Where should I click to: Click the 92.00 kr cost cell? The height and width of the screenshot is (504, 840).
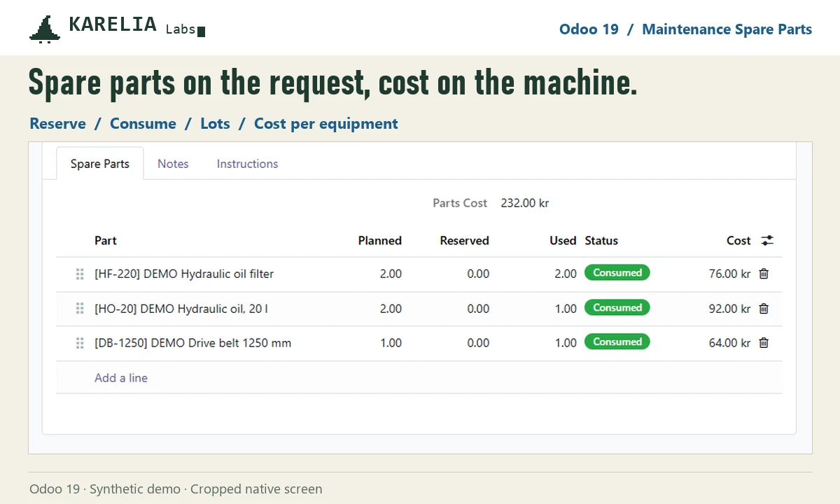(729, 309)
